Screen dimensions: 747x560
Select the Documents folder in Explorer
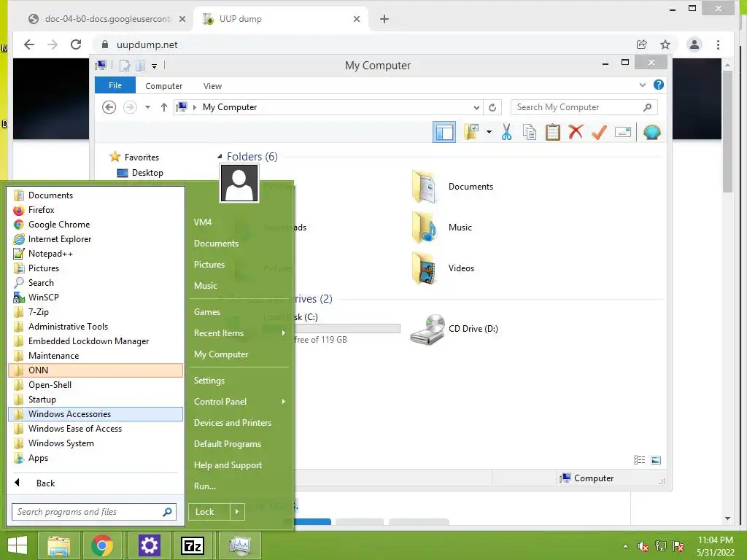point(453,187)
